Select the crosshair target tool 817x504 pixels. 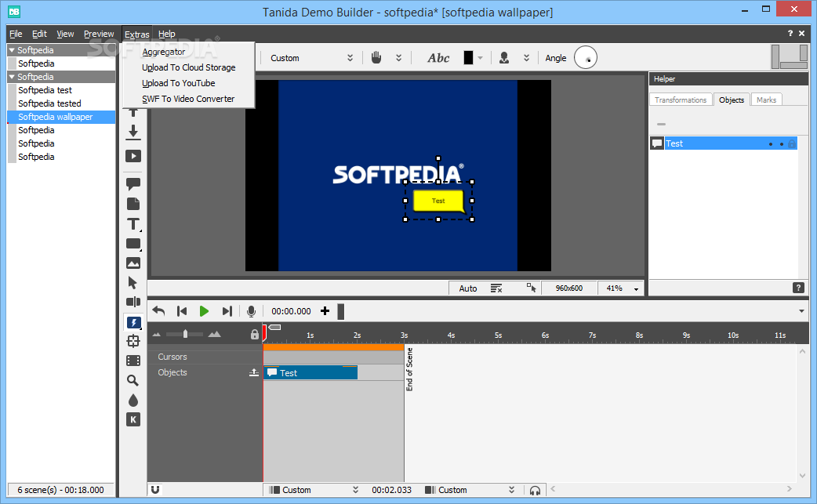(133, 341)
